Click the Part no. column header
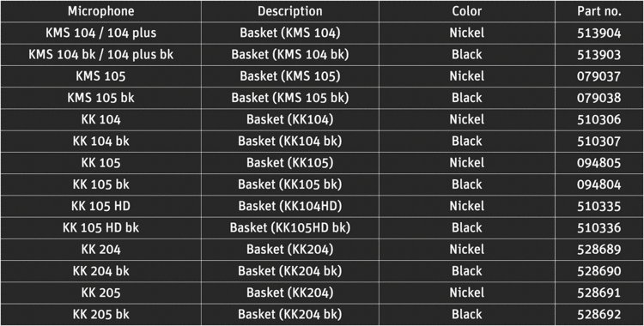This screenshot has width=644, height=326. point(599,11)
